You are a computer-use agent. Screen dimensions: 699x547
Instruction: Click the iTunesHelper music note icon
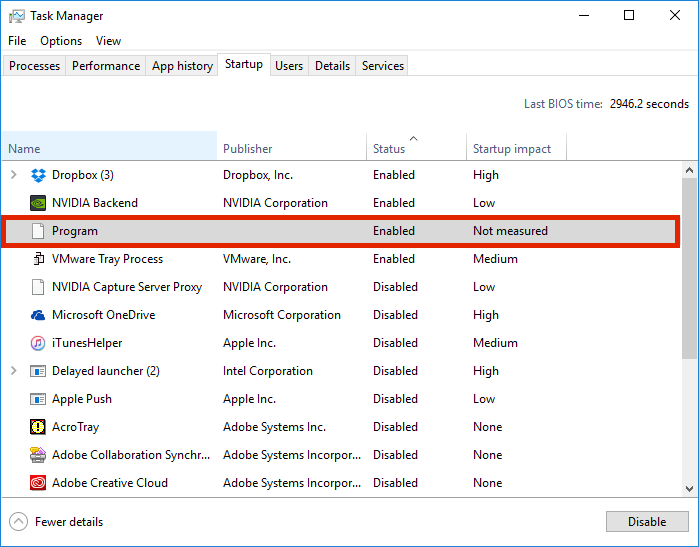tap(38, 343)
